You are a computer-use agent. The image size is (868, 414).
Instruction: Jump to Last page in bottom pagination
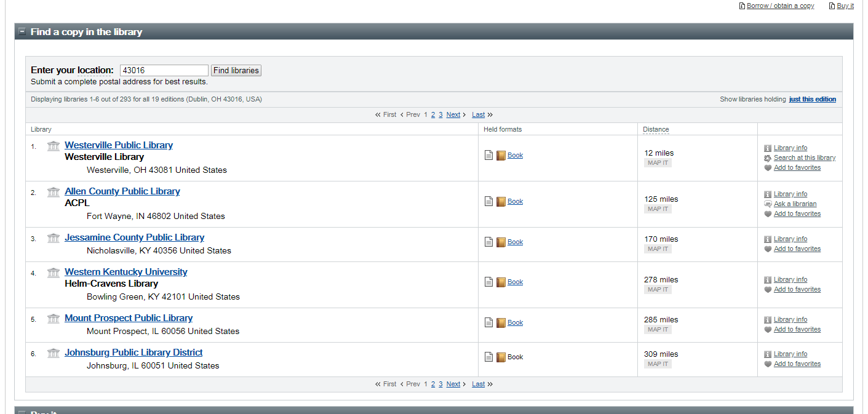pos(478,384)
